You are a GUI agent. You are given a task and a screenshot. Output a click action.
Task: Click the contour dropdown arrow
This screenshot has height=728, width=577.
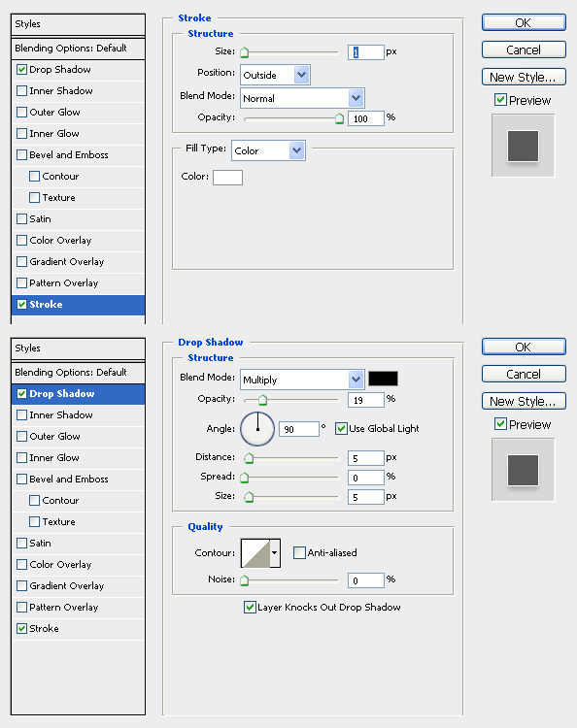click(275, 553)
